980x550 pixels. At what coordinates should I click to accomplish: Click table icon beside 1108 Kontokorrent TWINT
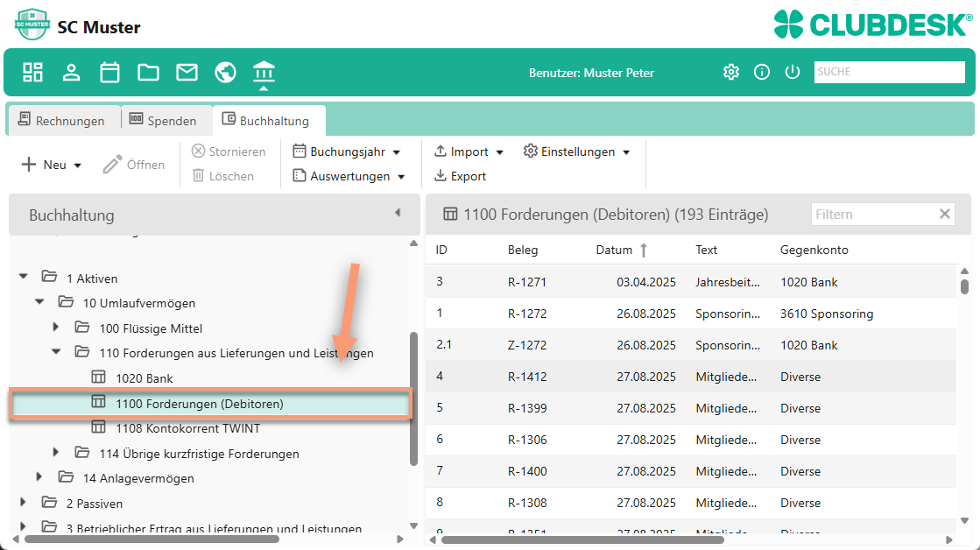(x=98, y=427)
